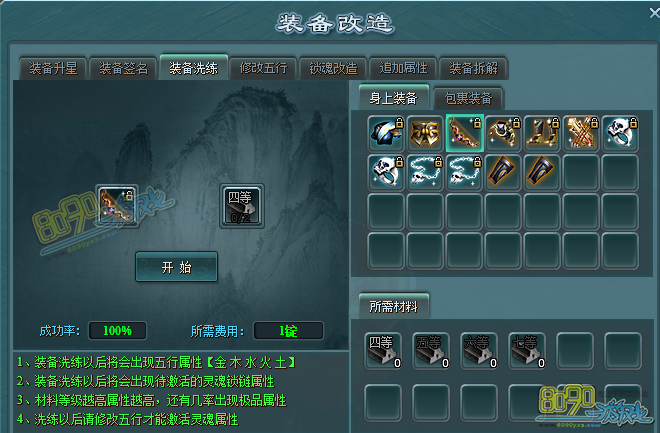Select the golden chest armor icon
The width and height of the screenshot is (660, 433).
click(425, 133)
